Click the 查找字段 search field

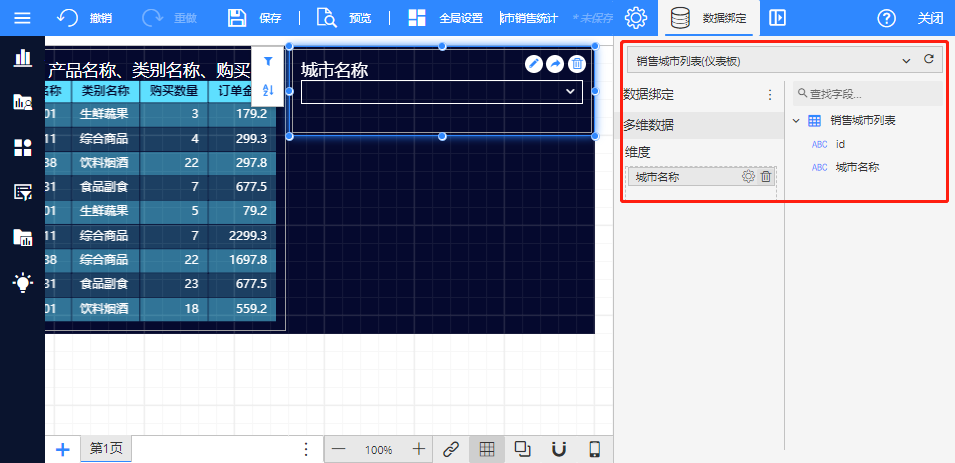[x=866, y=94]
